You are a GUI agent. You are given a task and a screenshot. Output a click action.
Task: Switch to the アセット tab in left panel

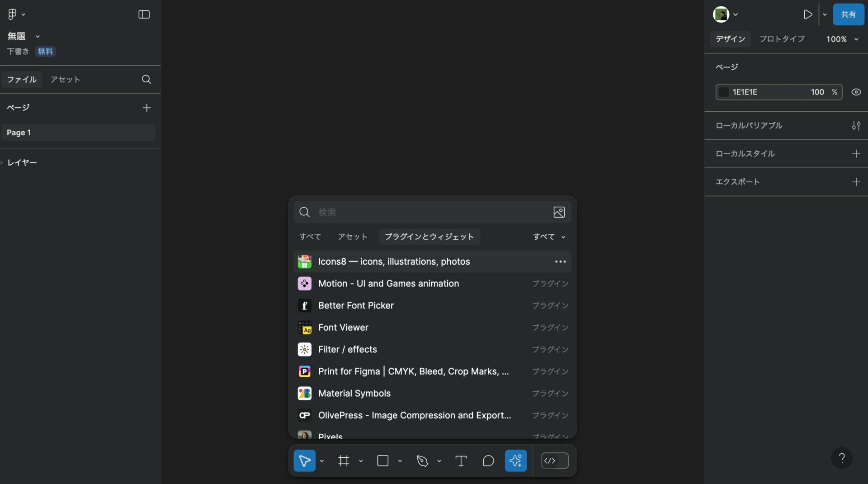(x=65, y=79)
